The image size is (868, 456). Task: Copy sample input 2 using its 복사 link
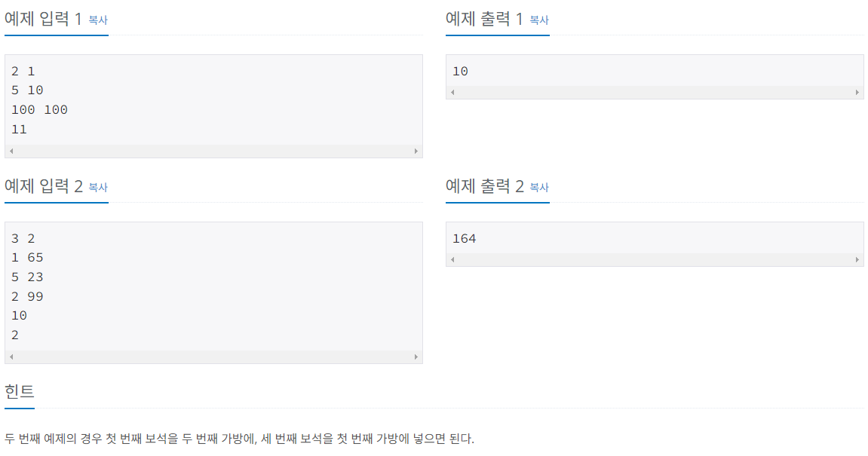pos(99,189)
